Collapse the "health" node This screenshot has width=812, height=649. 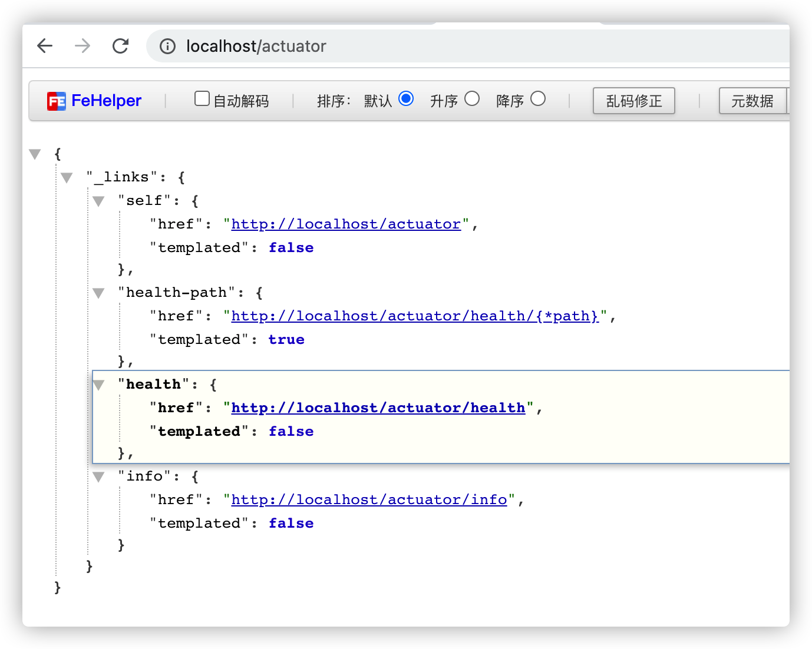click(98, 385)
